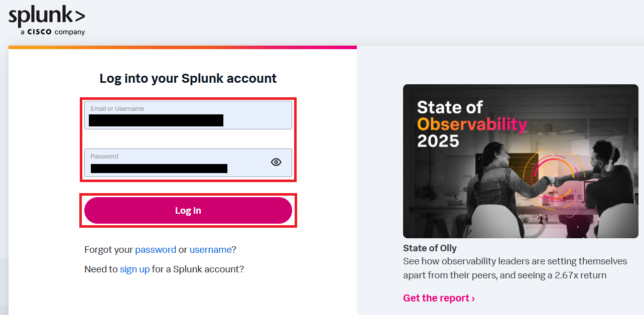Click the Log into your Splunk account heading
This screenshot has height=315, width=644.
(188, 79)
